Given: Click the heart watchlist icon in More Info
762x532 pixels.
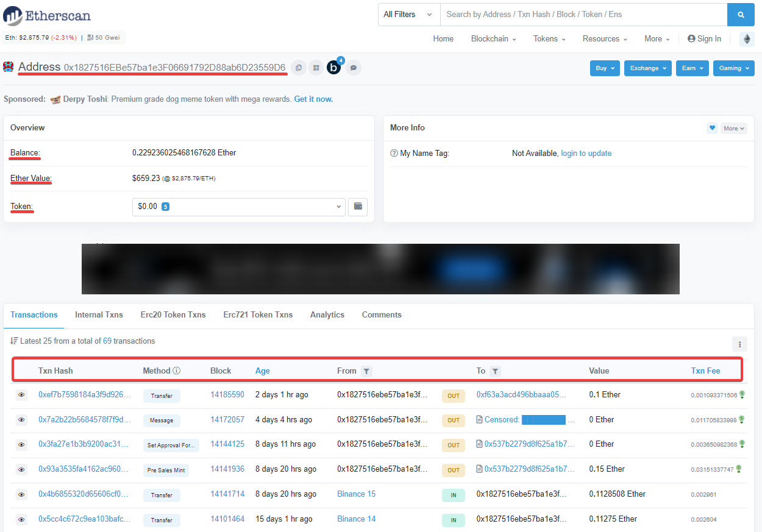Looking at the screenshot, I should [x=712, y=128].
